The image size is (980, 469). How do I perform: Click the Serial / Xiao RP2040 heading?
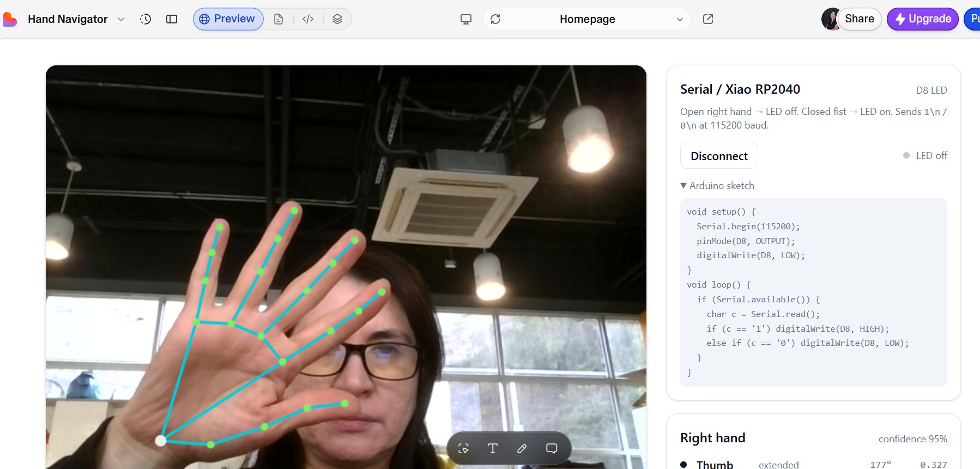[740, 89]
